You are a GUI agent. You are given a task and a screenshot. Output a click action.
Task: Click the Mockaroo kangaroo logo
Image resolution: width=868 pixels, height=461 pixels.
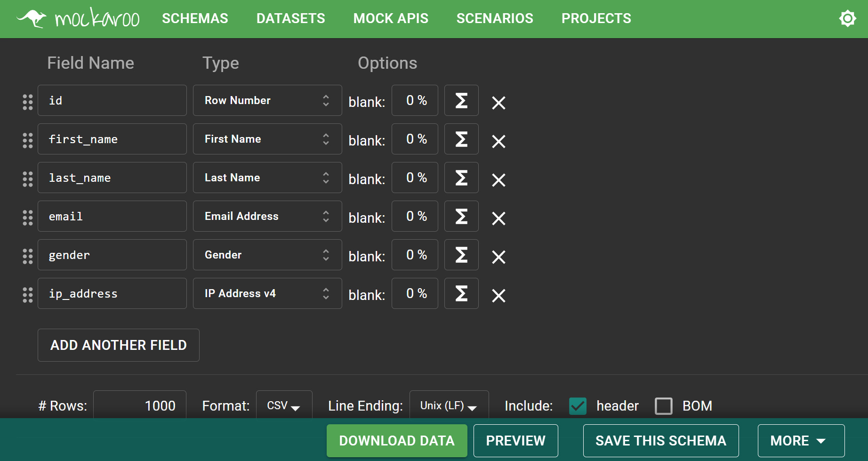tap(78, 19)
